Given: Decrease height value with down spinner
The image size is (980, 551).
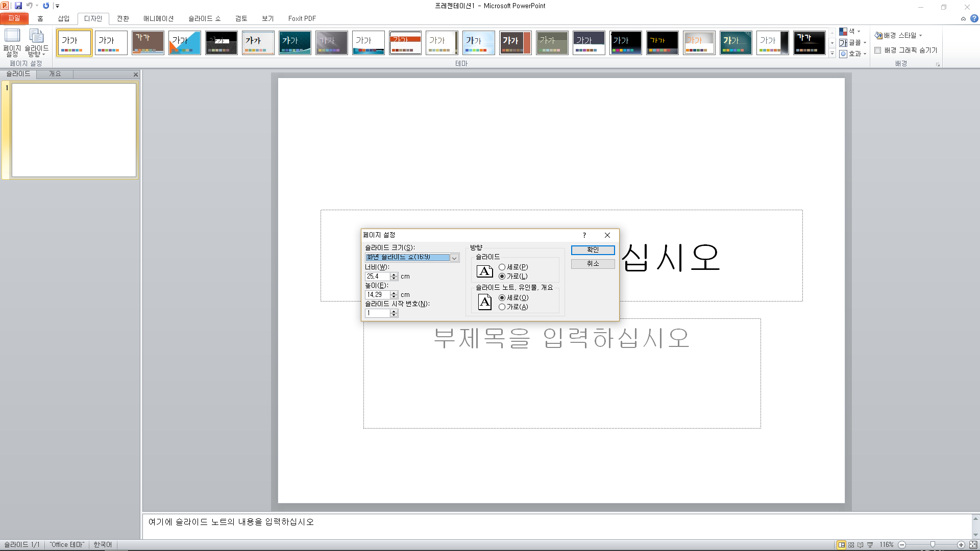Looking at the screenshot, I should [394, 297].
